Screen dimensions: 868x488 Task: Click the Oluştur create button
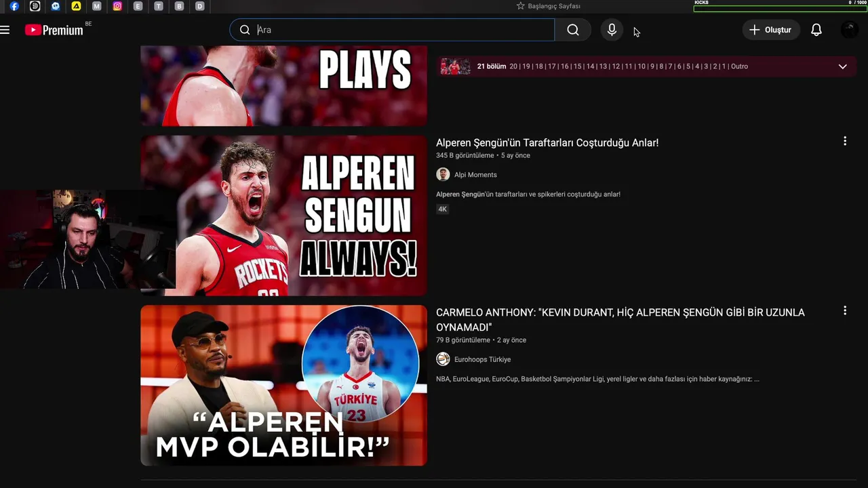click(x=770, y=30)
